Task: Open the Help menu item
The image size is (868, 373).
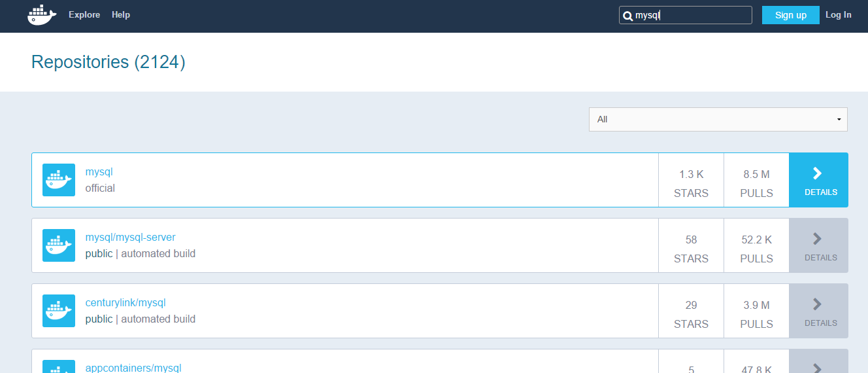Action: (121, 14)
